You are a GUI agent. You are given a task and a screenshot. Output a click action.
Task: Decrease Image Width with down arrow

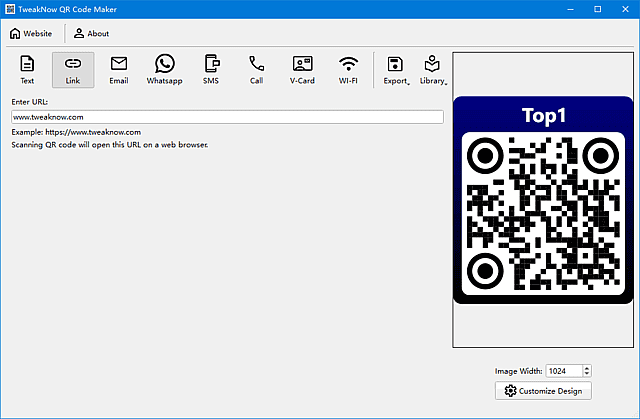(586, 374)
